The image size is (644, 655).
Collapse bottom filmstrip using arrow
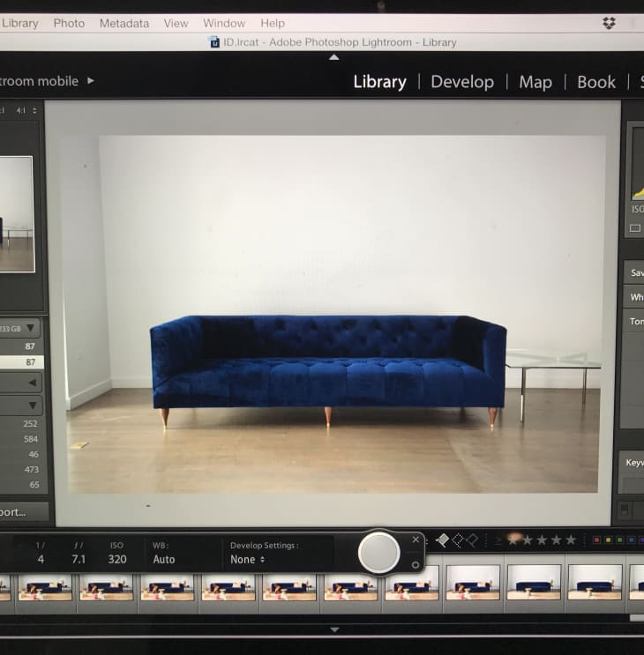pyautogui.click(x=333, y=629)
